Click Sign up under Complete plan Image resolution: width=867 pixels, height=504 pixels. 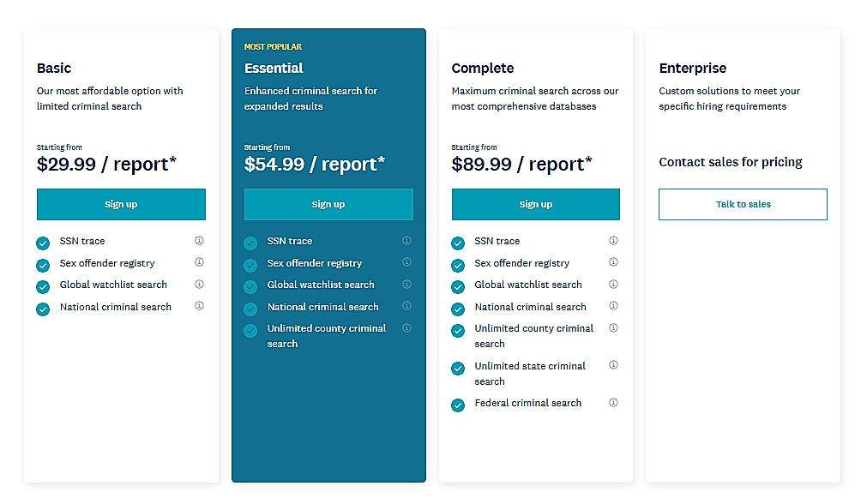click(x=536, y=205)
